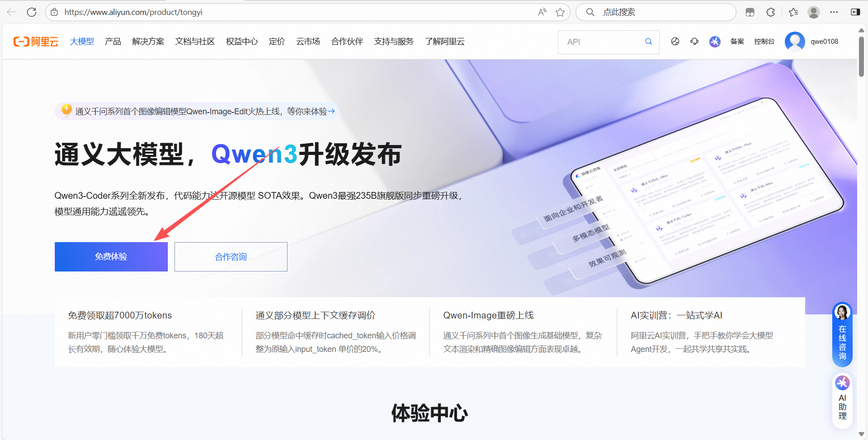The width and height of the screenshot is (868, 440).
Task: Click the 合作咨询 button
Action: [x=231, y=257]
